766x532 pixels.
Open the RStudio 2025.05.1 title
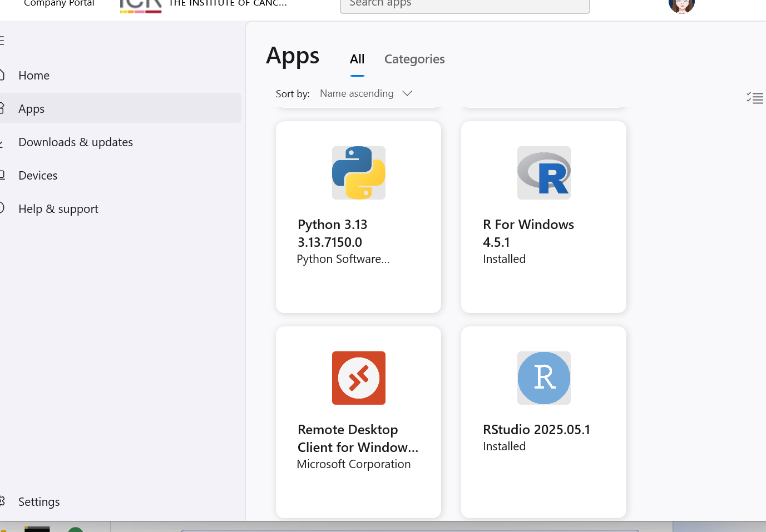[537, 430]
